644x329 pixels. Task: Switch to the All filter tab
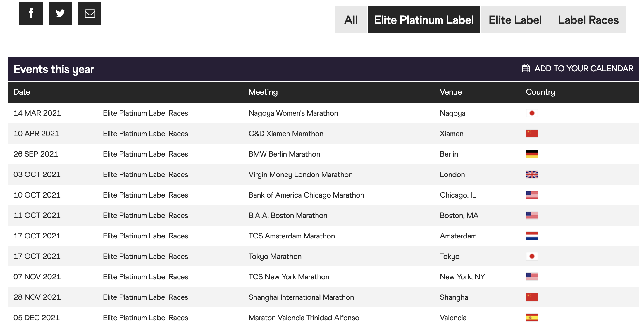coord(351,20)
